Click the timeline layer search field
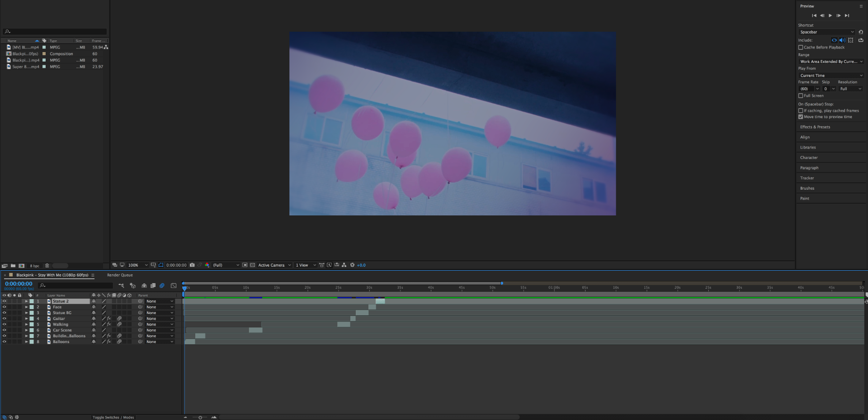 click(75, 285)
